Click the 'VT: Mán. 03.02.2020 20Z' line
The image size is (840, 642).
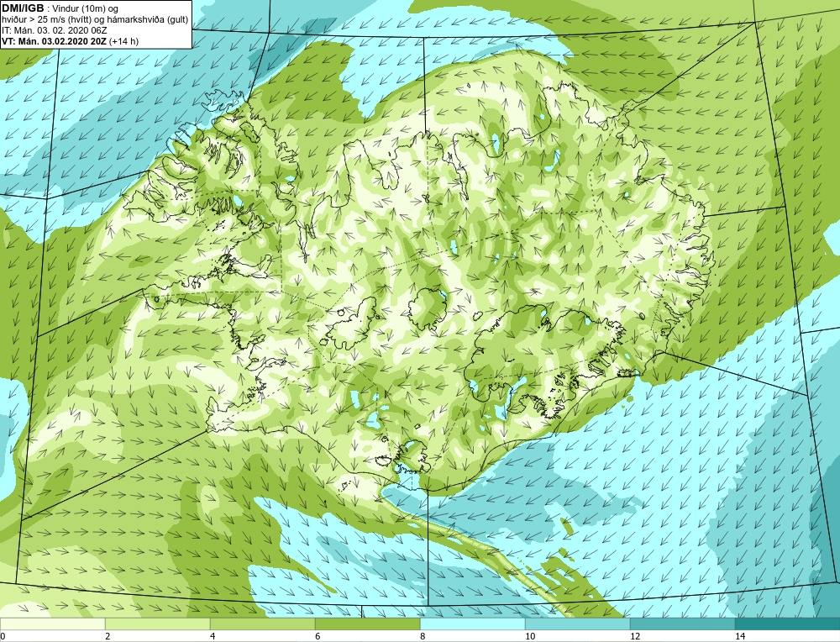pos(54,41)
